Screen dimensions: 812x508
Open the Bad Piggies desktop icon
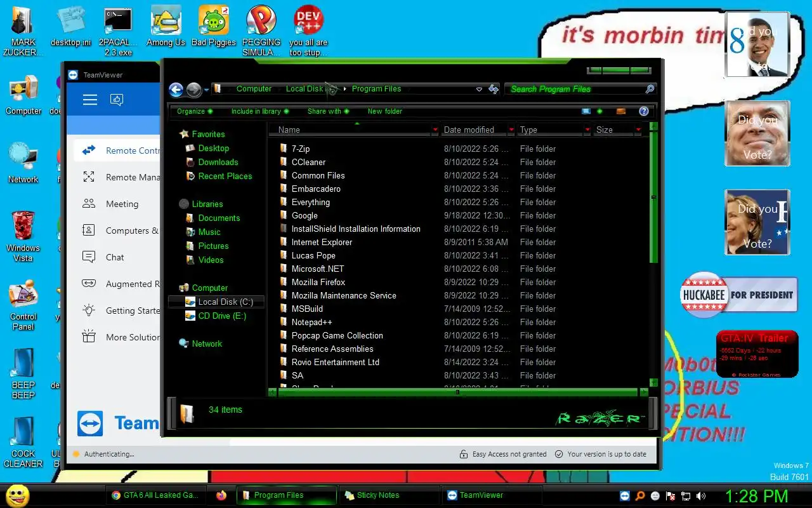pyautogui.click(x=214, y=26)
